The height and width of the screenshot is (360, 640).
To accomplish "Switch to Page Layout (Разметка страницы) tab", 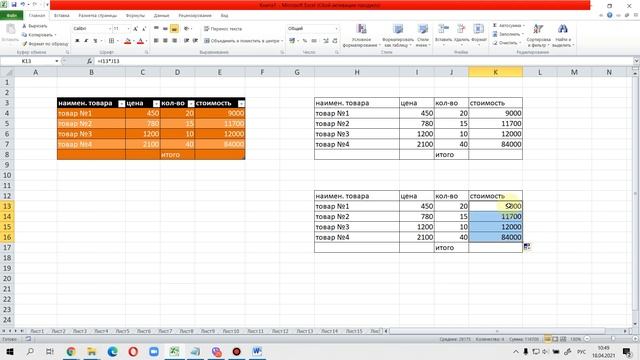I will tap(98, 16).
